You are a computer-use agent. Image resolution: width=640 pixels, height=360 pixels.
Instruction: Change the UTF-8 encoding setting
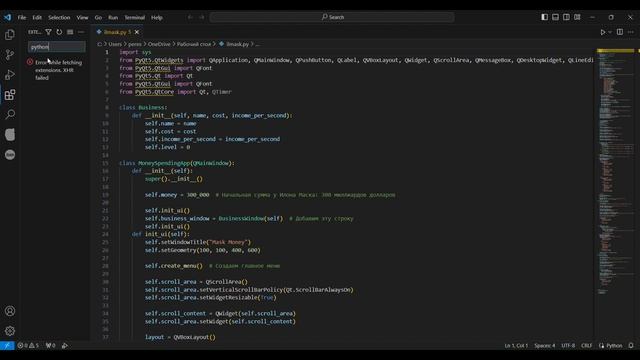tap(568, 345)
